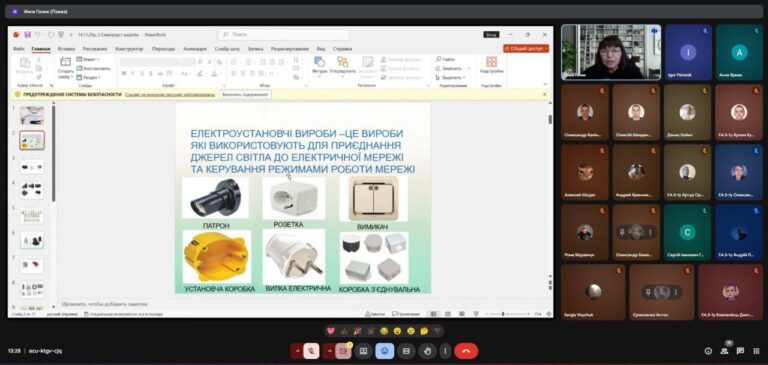Expand the Макет layout dropdown
This screenshot has height=365, width=768.
click(x=88, y=59)
